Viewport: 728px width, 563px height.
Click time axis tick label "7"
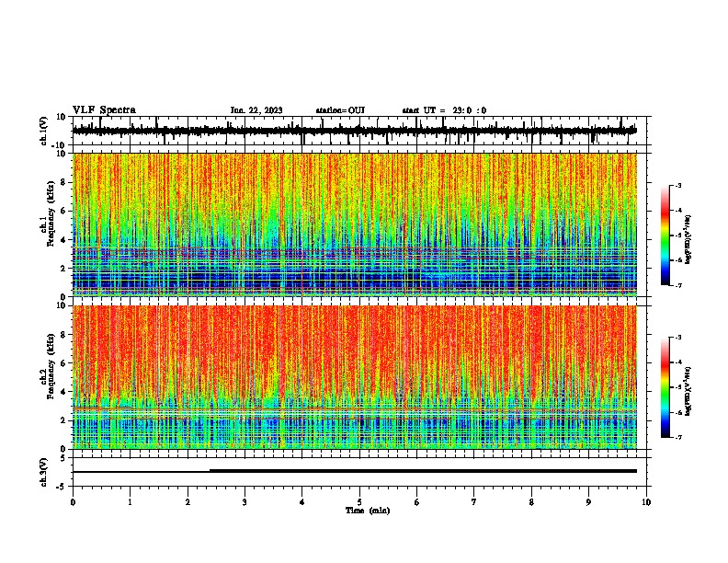[474, 502]
